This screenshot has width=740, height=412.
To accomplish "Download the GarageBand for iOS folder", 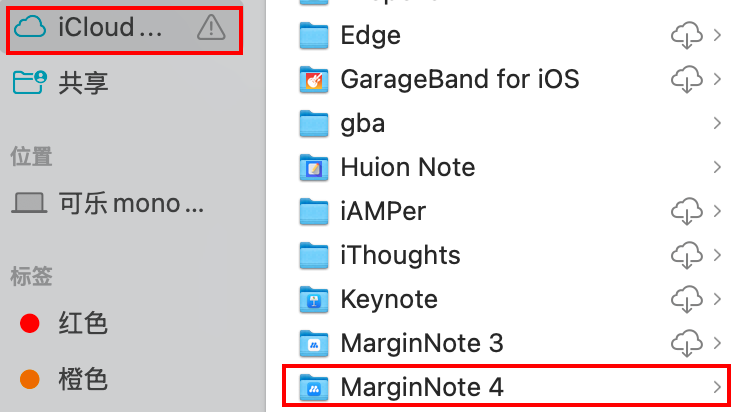I will point(687,79).
